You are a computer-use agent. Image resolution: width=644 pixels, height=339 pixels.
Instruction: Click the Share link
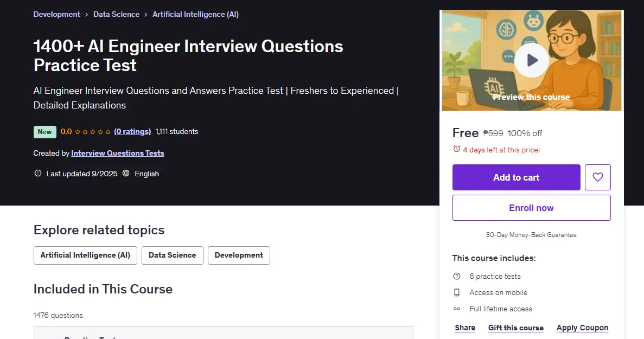465,328
